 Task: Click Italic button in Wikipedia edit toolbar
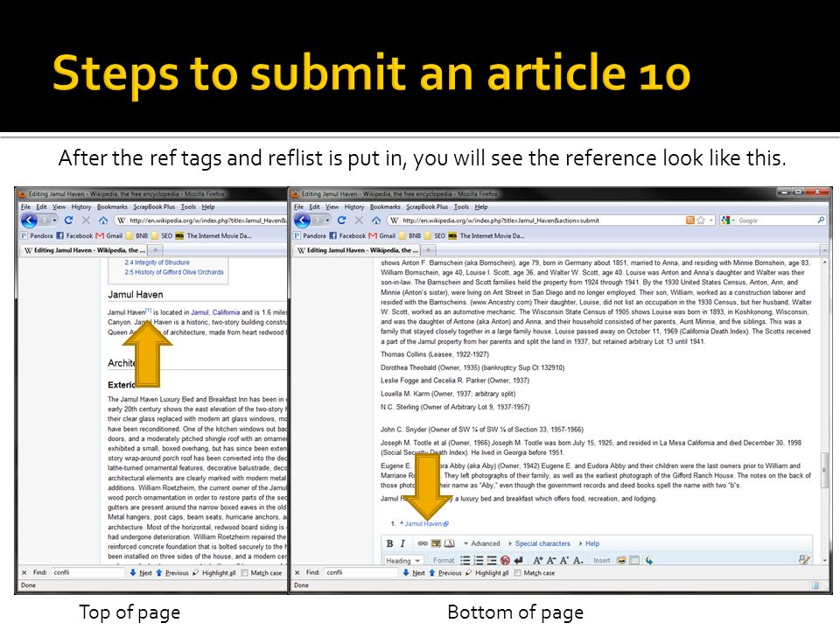click(x=402, y=543)
